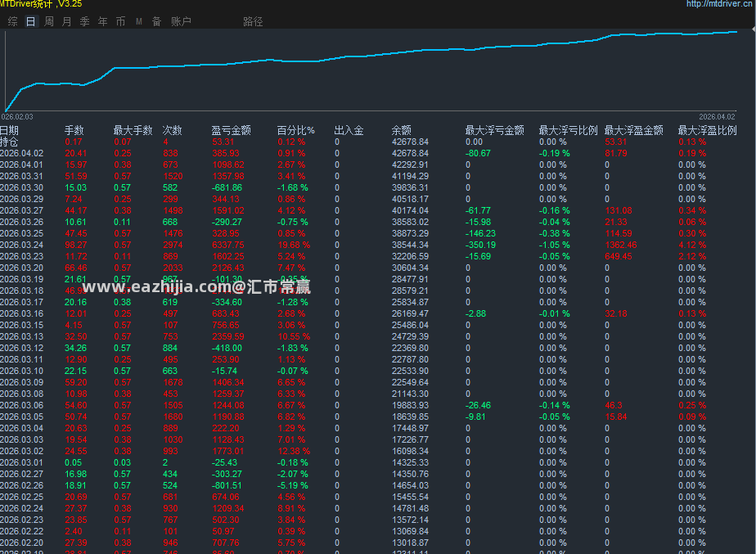The image size is (756, 554).
Task: Click trade count 2974
Action: point(173,245)
